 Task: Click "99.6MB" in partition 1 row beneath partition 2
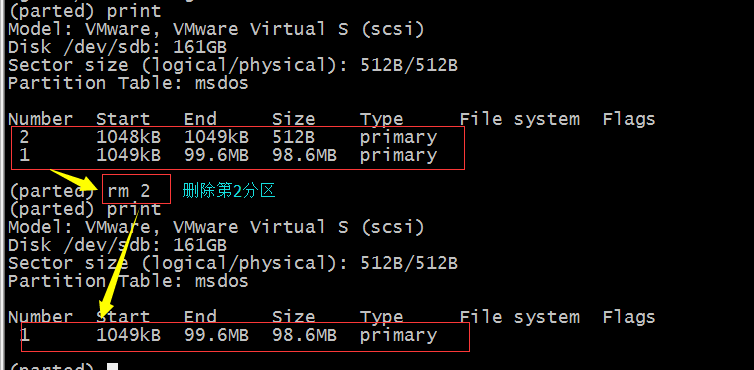(x=216, y=155)
